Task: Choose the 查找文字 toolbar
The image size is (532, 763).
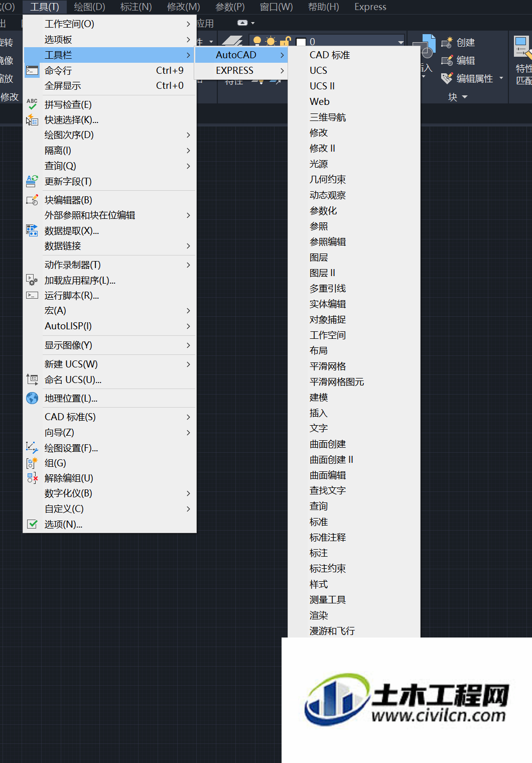Action: pos(354,490)
